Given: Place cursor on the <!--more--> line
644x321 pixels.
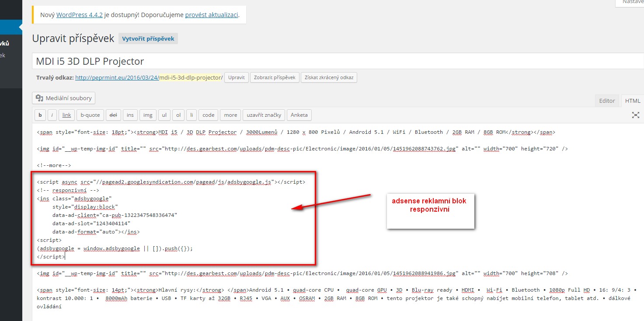Looking at the screenshot, I should (54, 165).
